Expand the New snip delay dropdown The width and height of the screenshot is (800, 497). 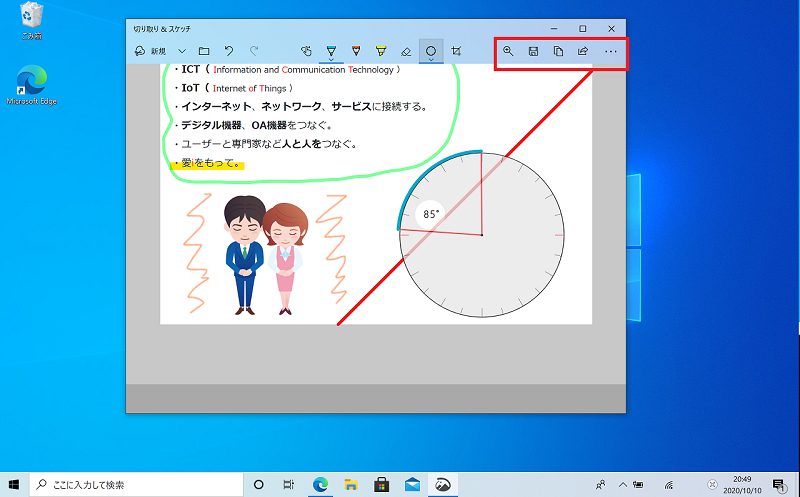182,51
